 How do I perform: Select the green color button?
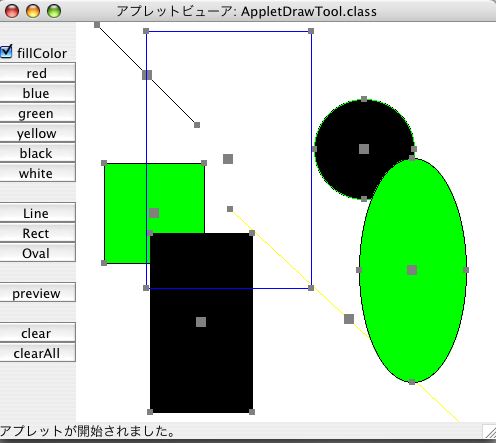click(x=37, y=112)
